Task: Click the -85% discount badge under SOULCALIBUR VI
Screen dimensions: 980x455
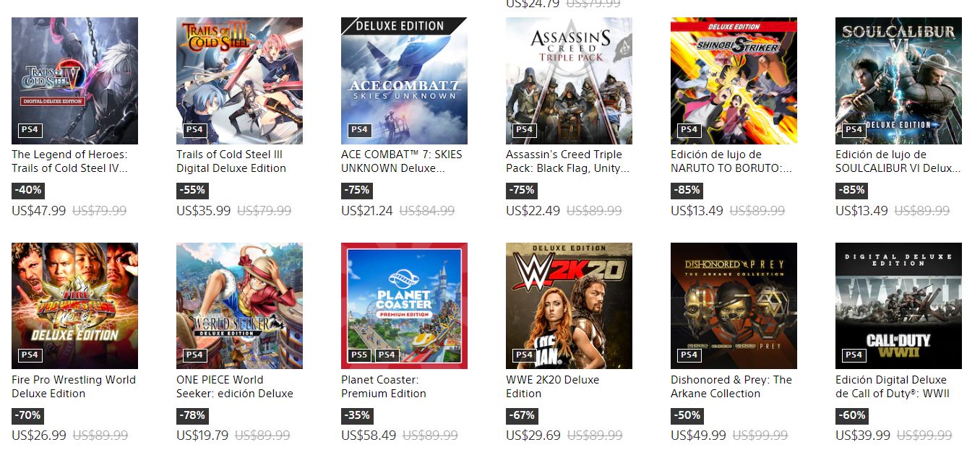Action: coord(851,191)
